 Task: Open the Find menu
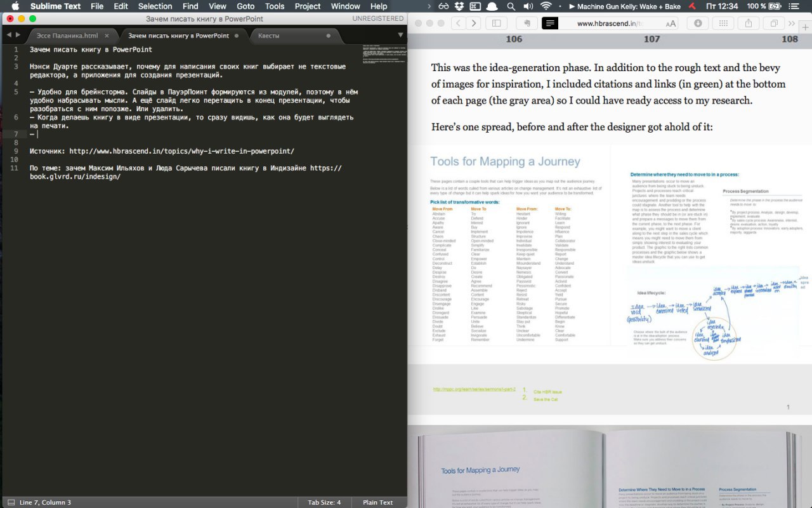pos(190,6)
